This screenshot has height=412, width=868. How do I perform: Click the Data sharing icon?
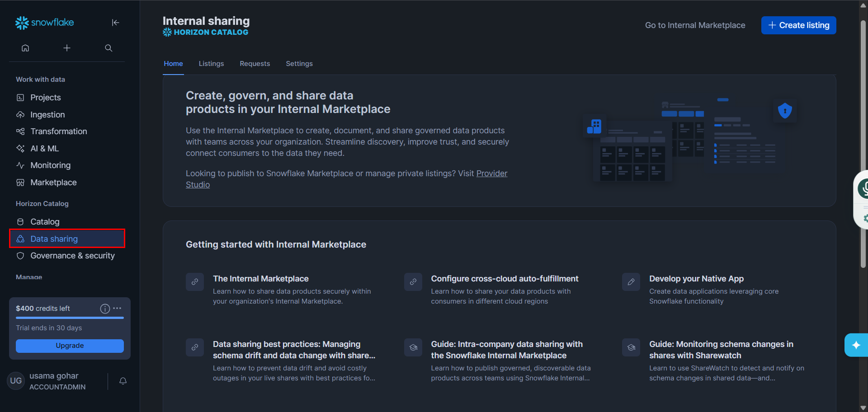[20, 239]
